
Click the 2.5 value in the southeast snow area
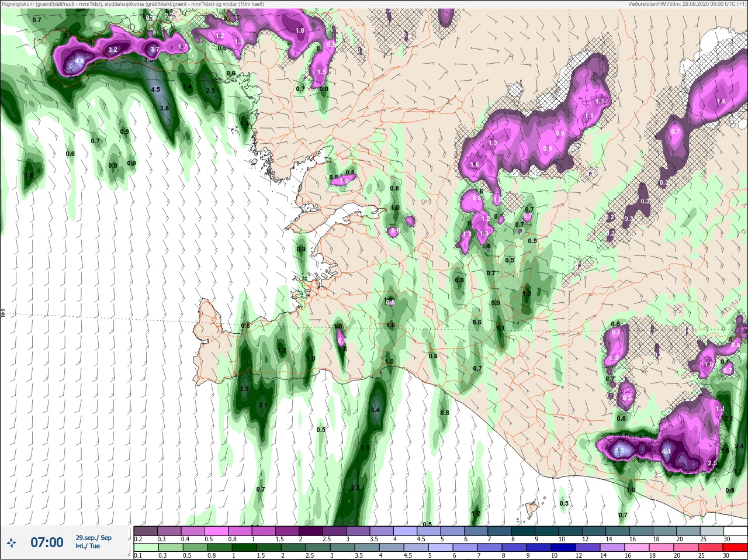tap(712, 463)
